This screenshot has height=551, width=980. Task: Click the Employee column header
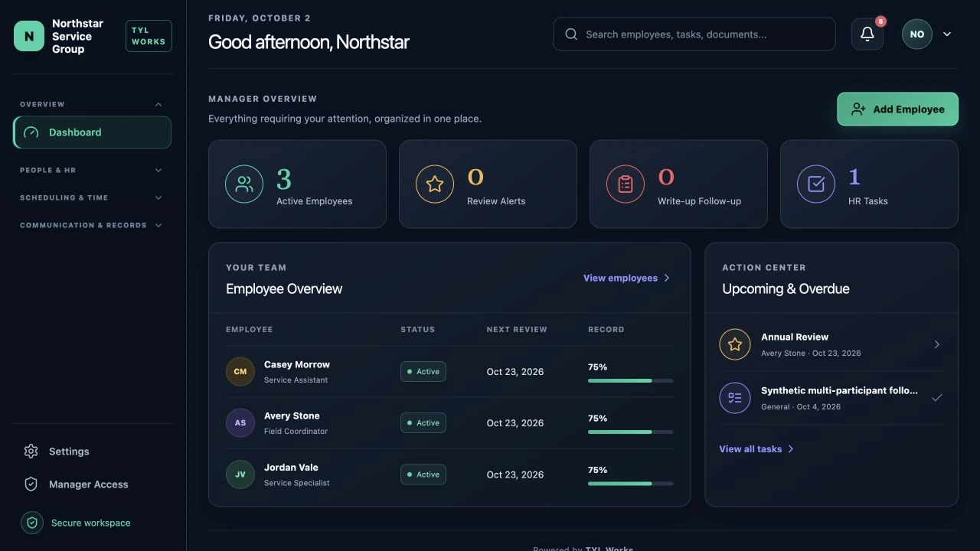point(249,330)
